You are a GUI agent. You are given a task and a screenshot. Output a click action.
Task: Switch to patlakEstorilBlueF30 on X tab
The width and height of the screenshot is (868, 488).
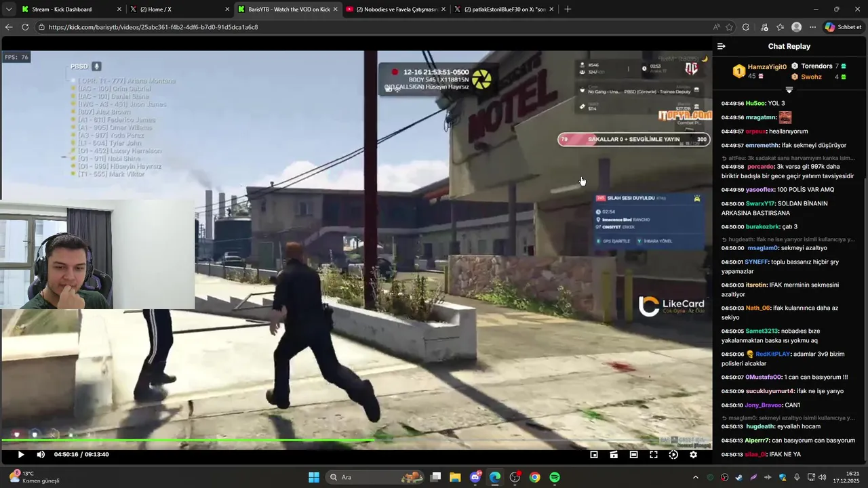pyautogui.click(x=504, y=9)
